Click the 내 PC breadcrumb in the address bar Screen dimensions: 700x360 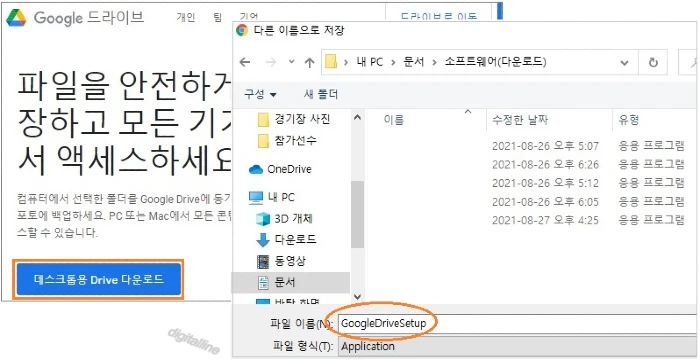pos(370,62)
